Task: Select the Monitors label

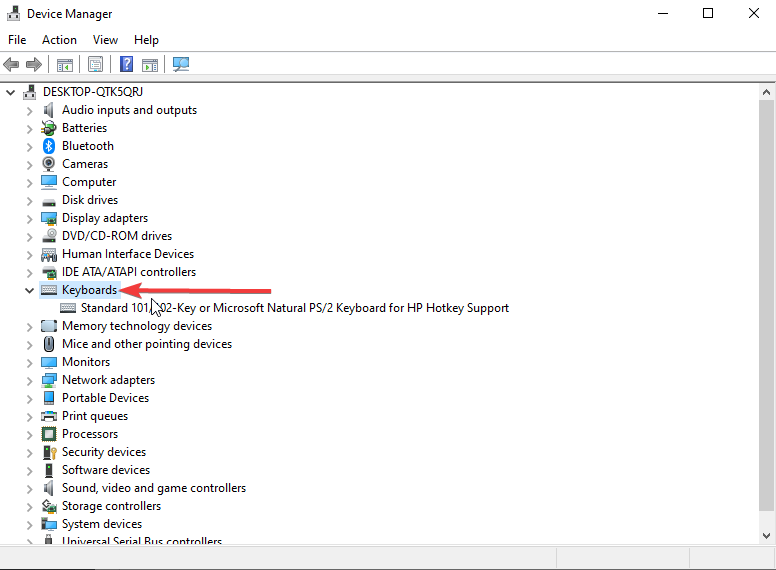Action: coord(86,362)
